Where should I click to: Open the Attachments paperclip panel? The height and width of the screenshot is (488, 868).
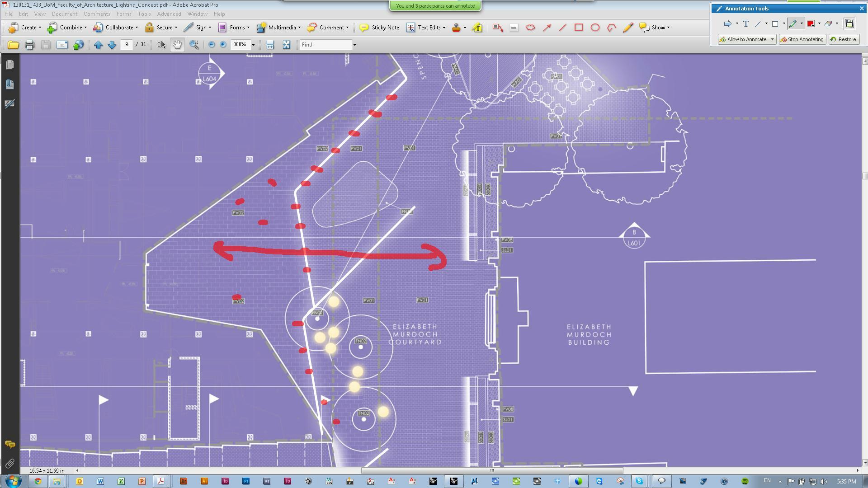pos(10,464)
